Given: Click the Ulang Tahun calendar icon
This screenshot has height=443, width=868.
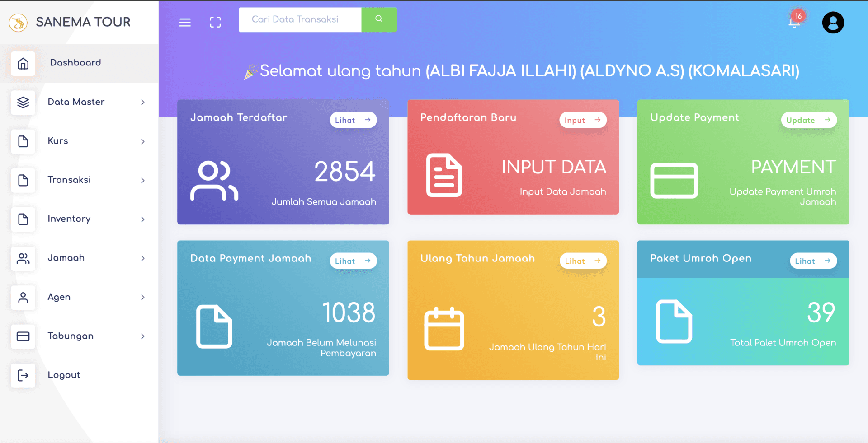Looking at the screenshot, I should pyautogui.click(x=444, y=329).
